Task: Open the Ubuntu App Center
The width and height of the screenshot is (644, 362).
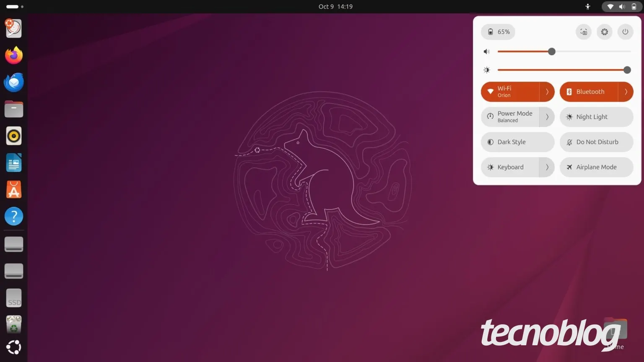Action: click(14, 190)
